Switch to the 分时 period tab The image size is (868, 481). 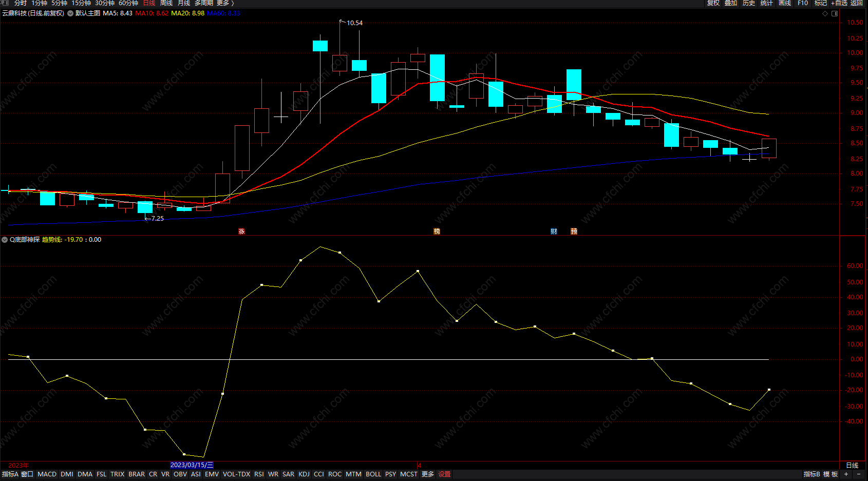coord(21,3)
